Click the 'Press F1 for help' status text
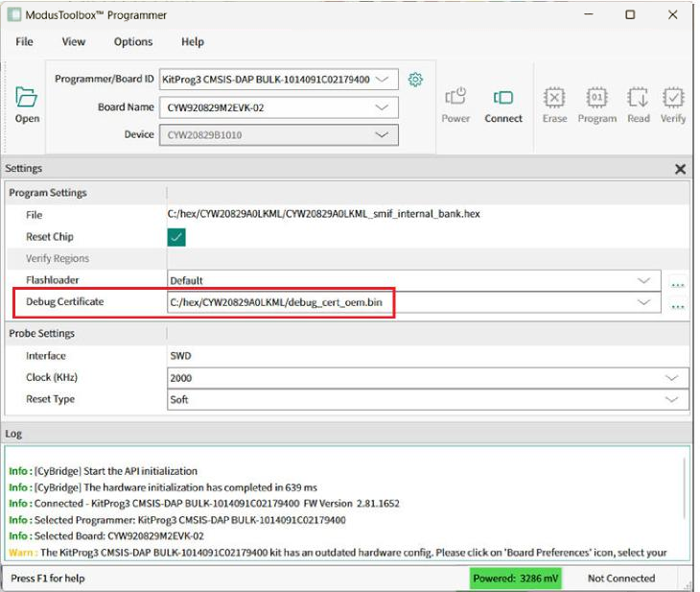700x592 pixels. pyautogui.click(x=48, y=579)
